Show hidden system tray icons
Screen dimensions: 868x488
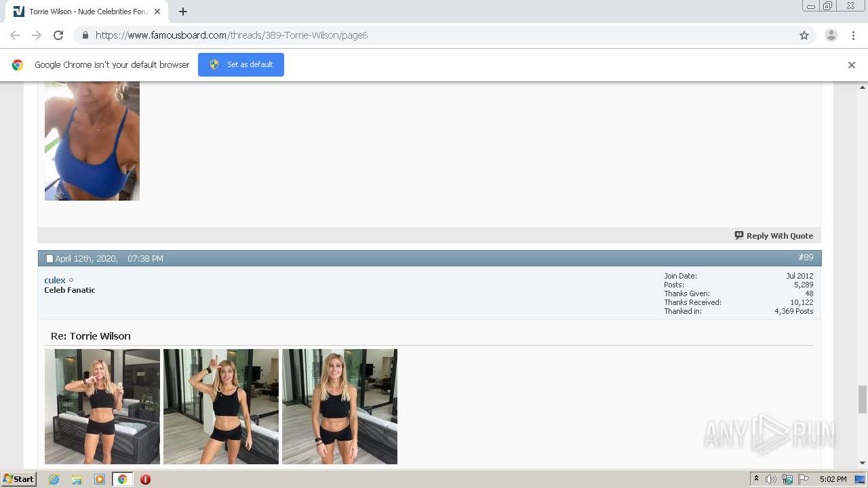tap(756, 479)
